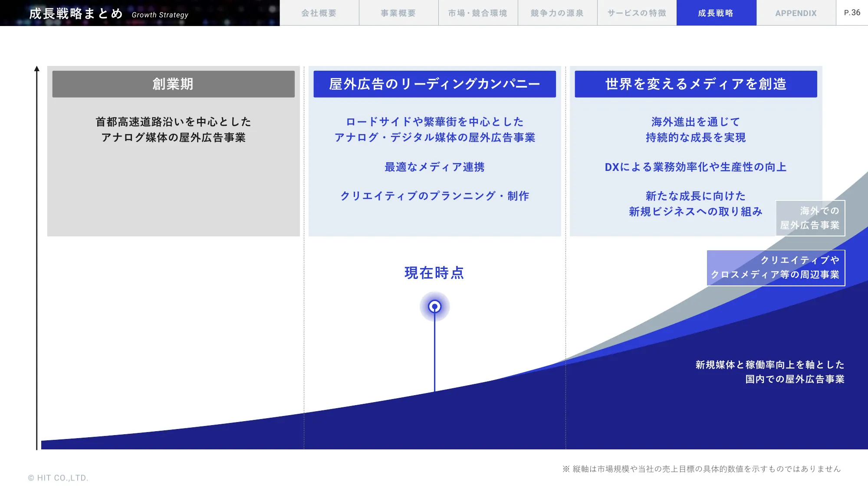Click the 最適なメディア連携 text line
The height and width of the screenshot is (488, 868).
(434, 167)
